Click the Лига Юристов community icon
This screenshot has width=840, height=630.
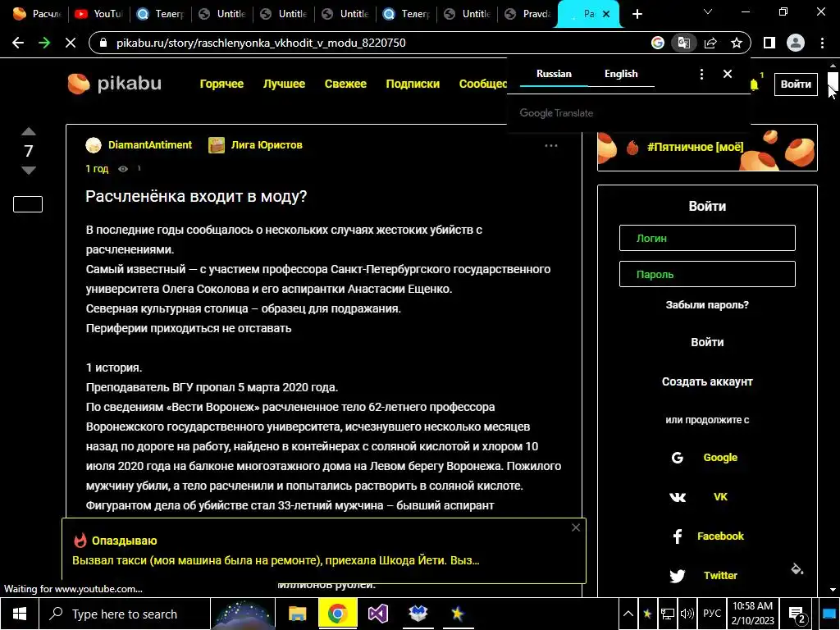click(217, 145)
